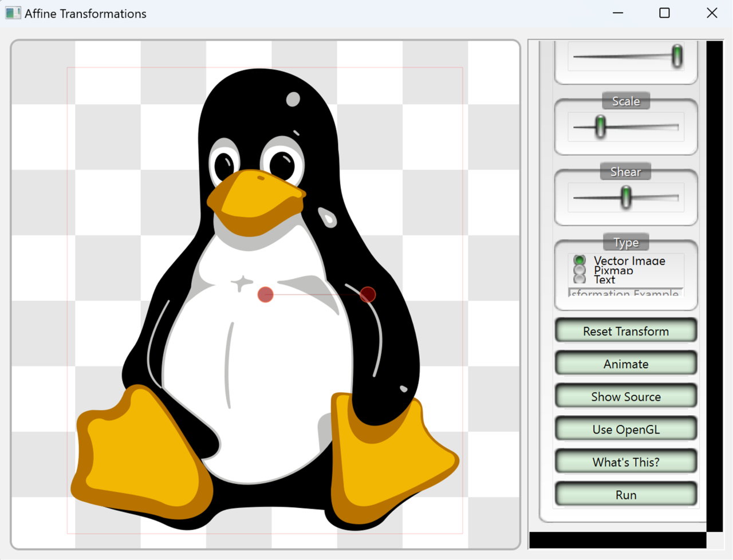Viewport: 733px width, 560px height.
Task: Click the Shear slider handle
Action: (x=625, y=197)
